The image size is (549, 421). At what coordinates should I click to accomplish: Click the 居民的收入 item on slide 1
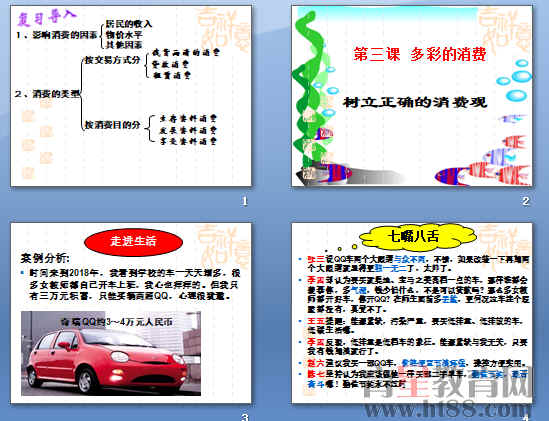click(x=129, y=24)
